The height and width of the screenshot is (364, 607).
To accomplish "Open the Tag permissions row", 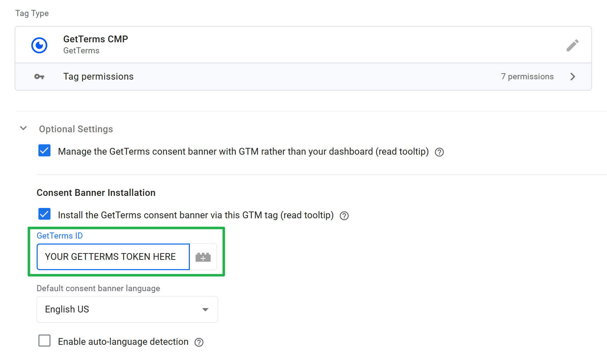I will tap(303, 77).
